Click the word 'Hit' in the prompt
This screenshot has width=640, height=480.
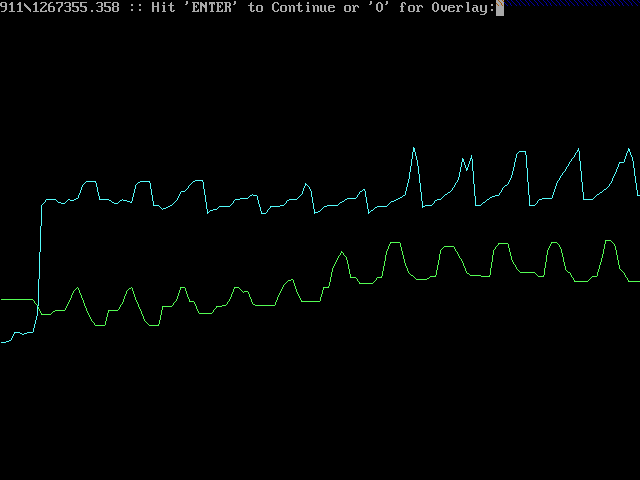pos(163,8)
